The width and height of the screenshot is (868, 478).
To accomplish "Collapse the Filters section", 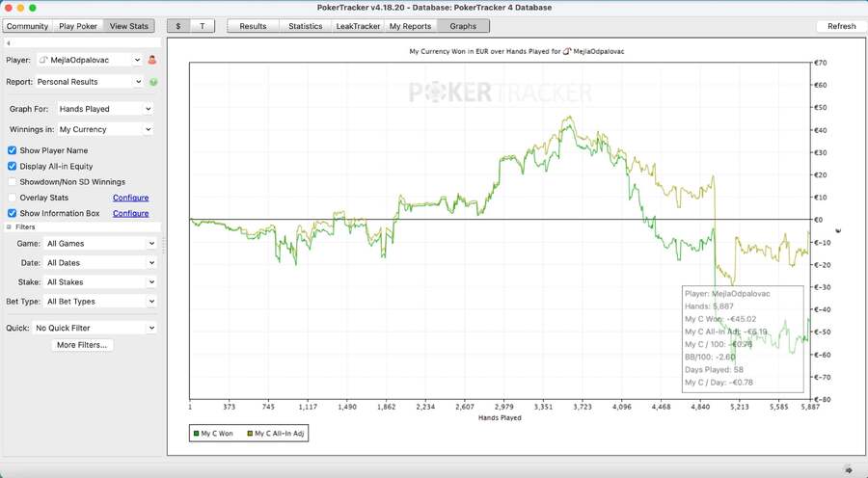I will (x=9, y=226).
